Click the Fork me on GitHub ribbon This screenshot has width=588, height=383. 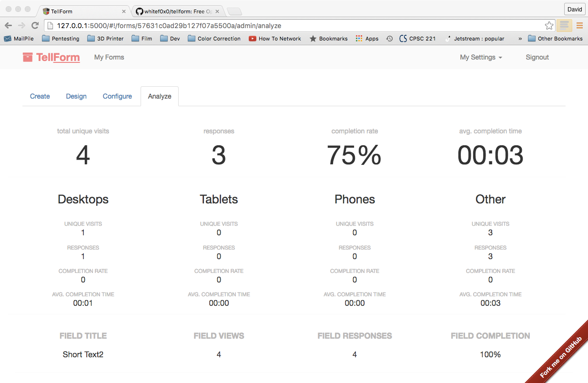pos(561,357)
